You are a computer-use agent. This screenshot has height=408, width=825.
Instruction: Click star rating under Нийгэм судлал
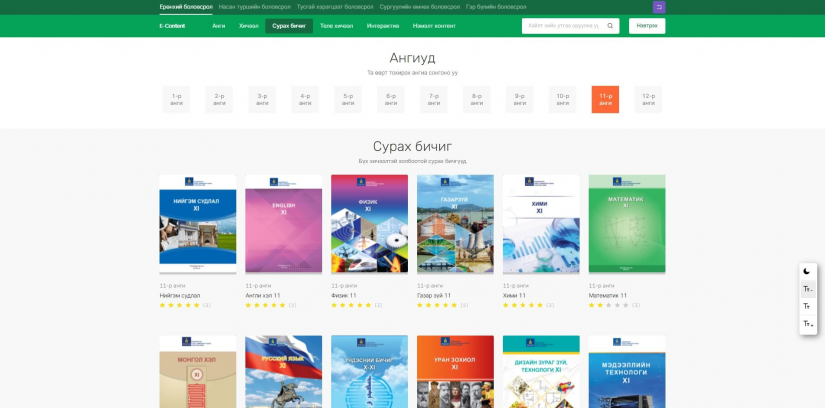[179, 305]
